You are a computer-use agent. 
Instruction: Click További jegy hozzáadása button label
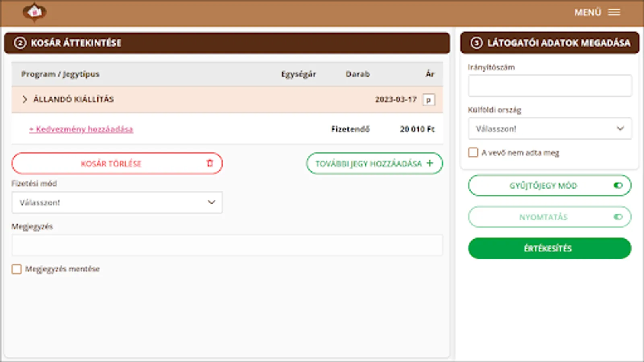click(368, 164)
